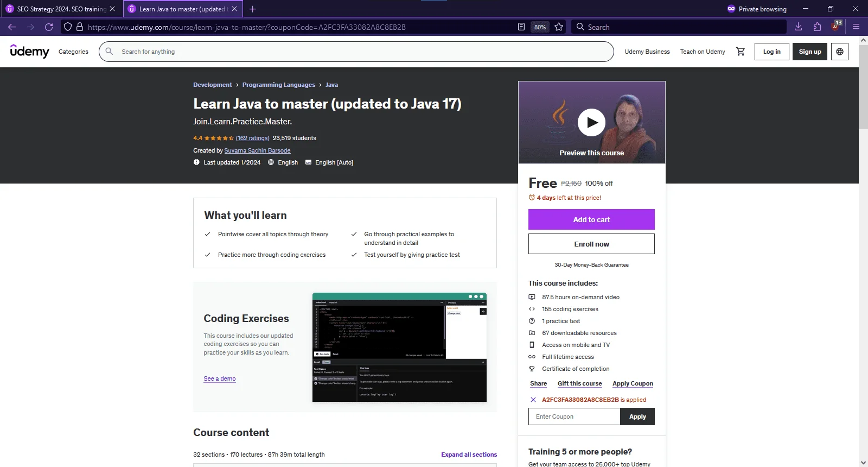Play the course preview video
This screenshot has height=467, width=868.
(591, 123)
